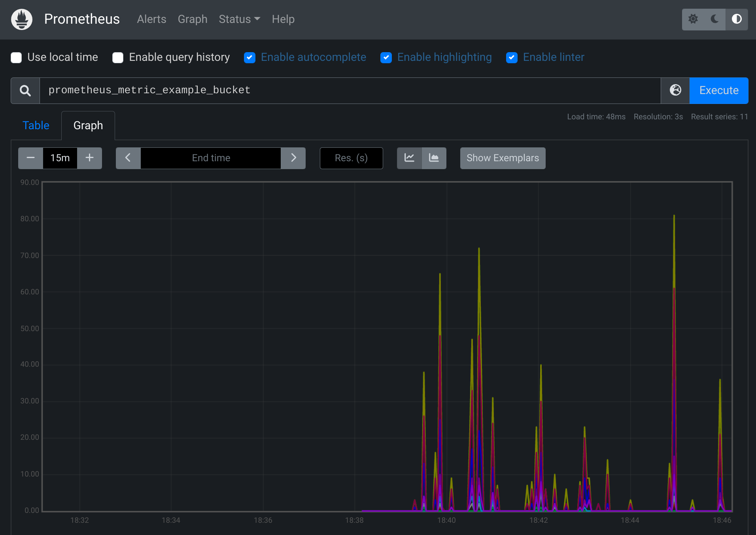Viewport: 756px width, 535px height.
Task: Disable the autocomplete checkbox
Action: tap(249, 58)
